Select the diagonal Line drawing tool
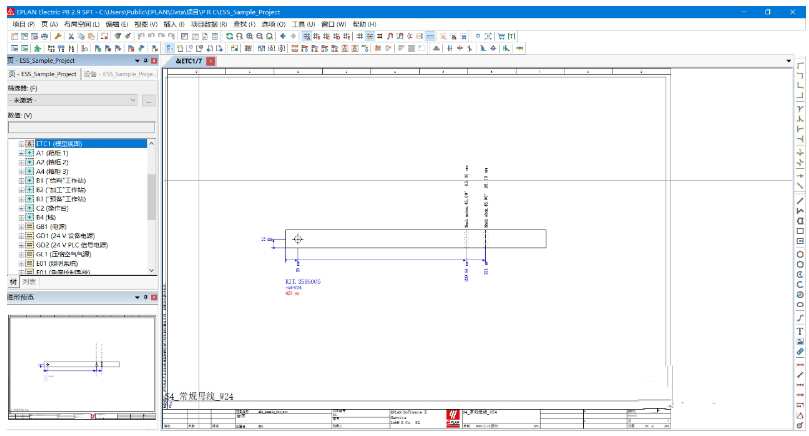Image resolution: width=809 pixels, height=436 pixels. click(800, 199)
